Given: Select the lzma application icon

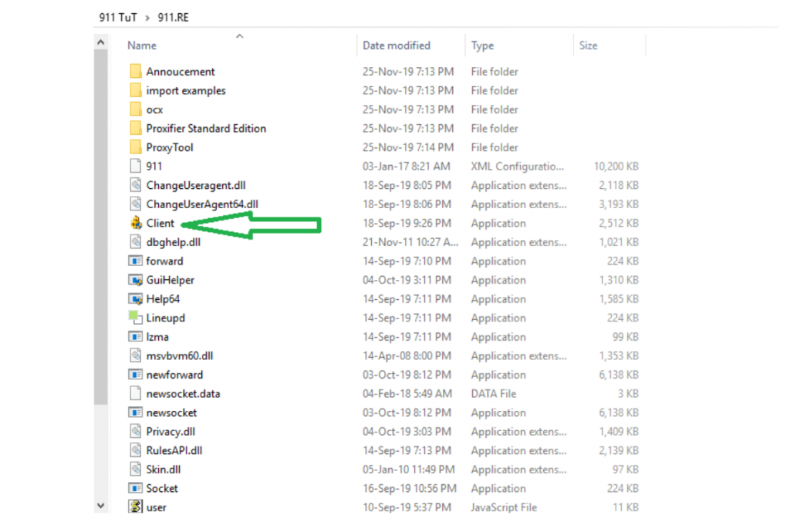Looking at the screenshot, I should click(135, 337).
